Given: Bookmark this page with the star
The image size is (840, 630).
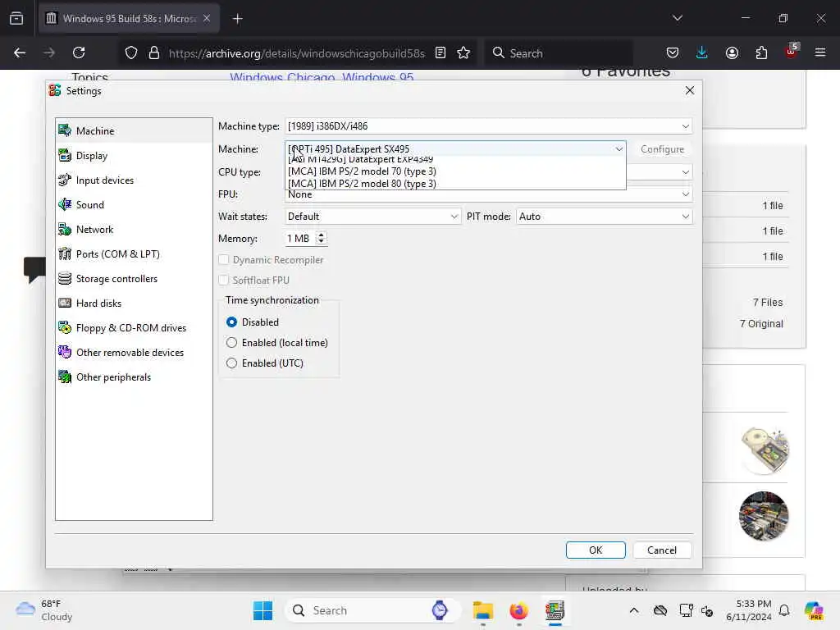Looking at the screenshot, I should pyautogui.click(x=463, y=52).
